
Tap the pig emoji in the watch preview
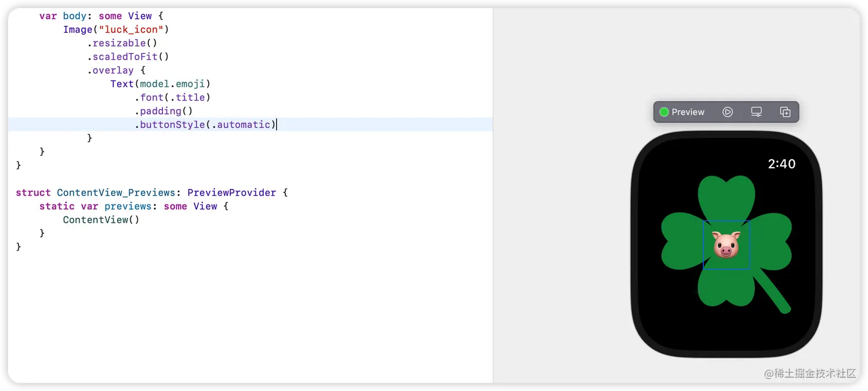pos(726,245)
